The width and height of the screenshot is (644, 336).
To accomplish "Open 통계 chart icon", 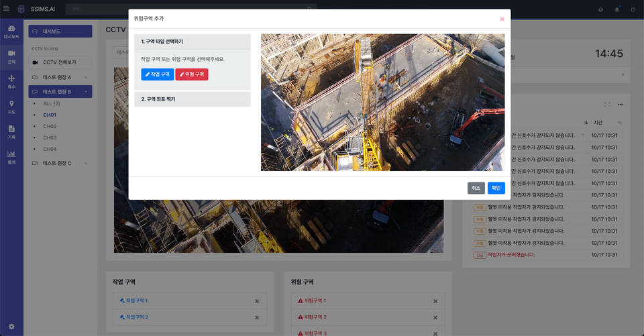I will 11,158.
